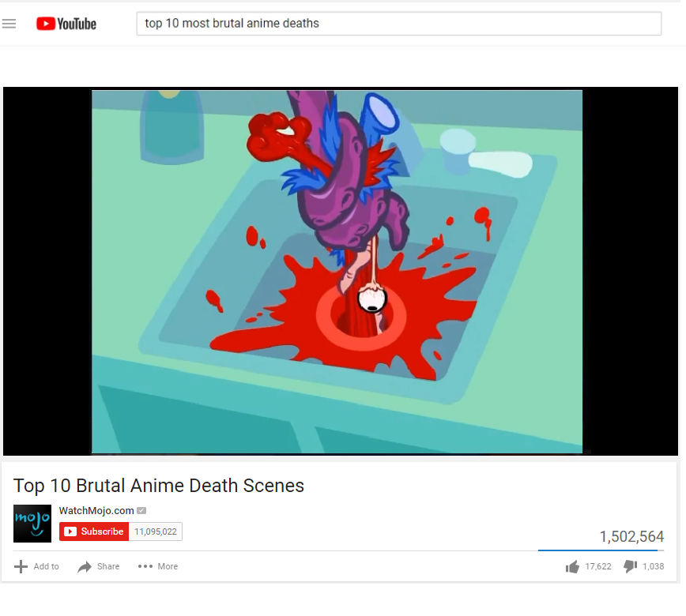Open the Share options
The width and height of the screenshot is (686, 616).
99,566
